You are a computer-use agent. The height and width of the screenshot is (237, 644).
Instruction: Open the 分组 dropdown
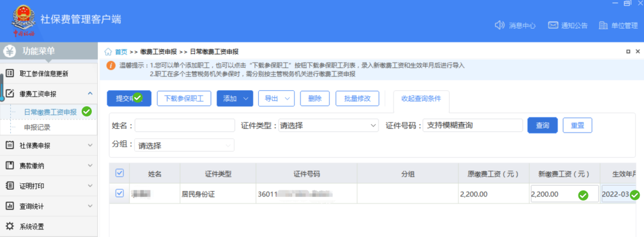tap(184, 145)
